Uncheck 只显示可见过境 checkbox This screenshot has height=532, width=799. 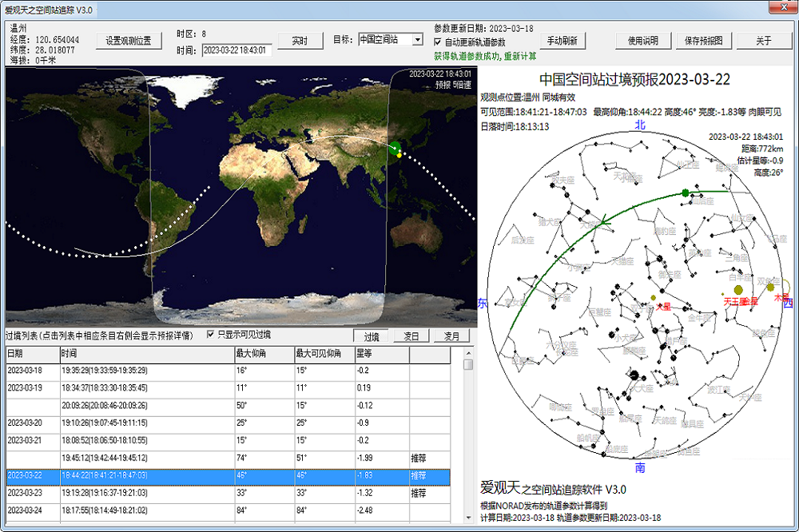pos(212,335)
